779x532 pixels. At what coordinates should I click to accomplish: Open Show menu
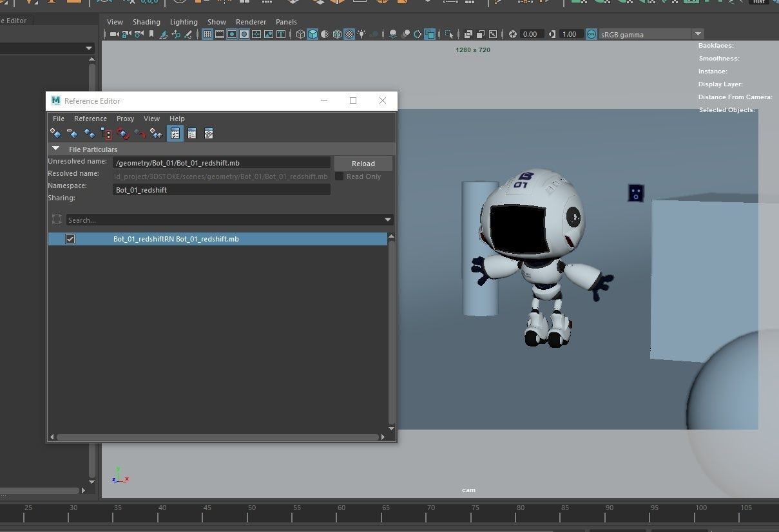pos(216,22)
